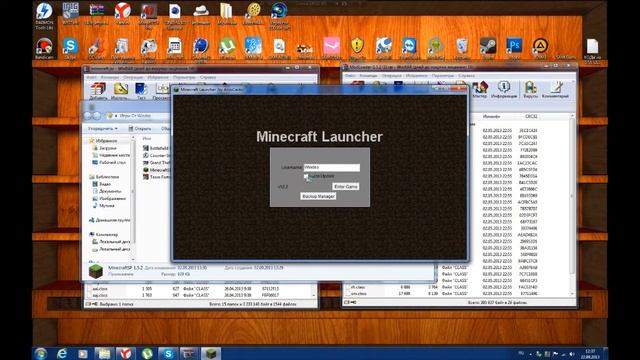
Task: Click the volume icon in system tray
Action: tap(572, 354)
